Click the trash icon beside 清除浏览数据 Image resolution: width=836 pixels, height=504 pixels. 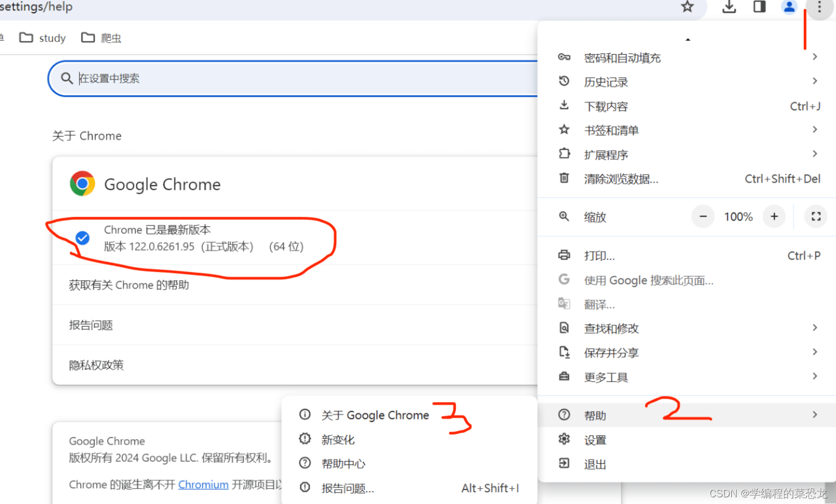click(564, 178)
